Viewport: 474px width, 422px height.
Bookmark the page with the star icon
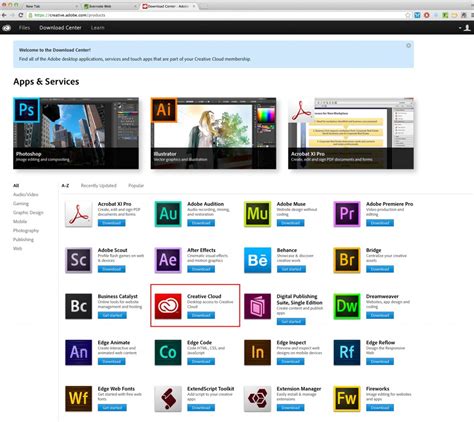click(407, 15)
